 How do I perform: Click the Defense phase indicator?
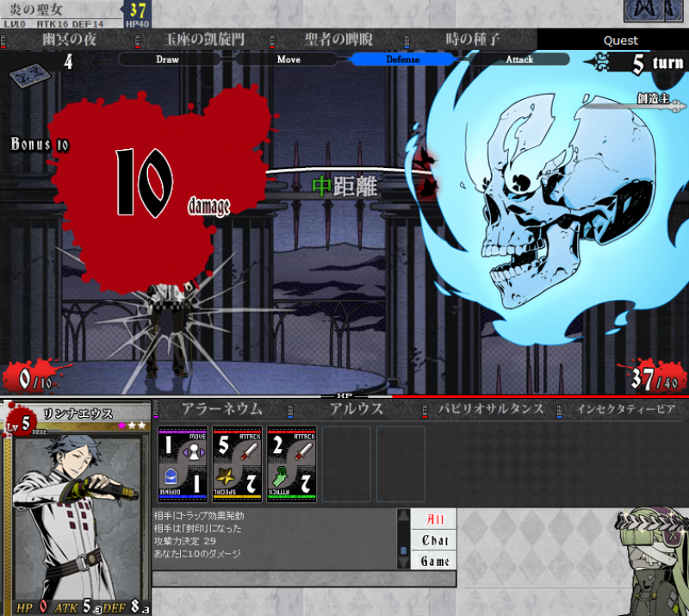(402, 59)
